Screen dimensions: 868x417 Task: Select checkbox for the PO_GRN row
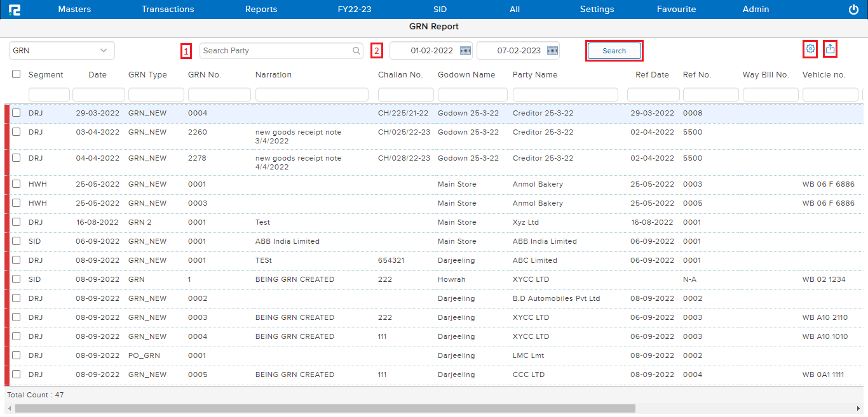pyautogui.click(x=17, y=355)
